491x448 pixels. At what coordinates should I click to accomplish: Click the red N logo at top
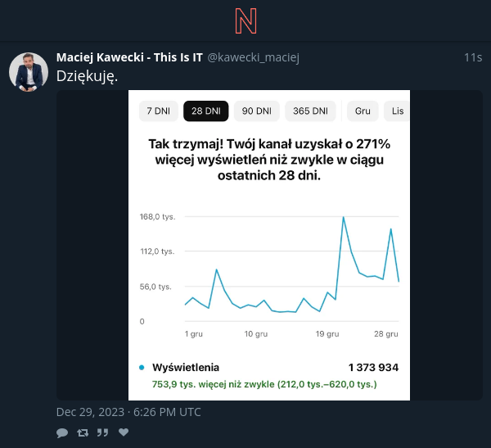(245, 21)
